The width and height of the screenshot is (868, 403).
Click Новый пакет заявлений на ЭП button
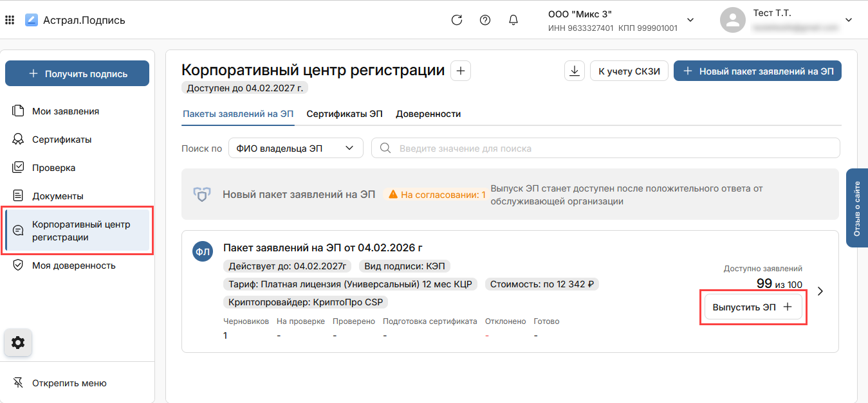757,71
